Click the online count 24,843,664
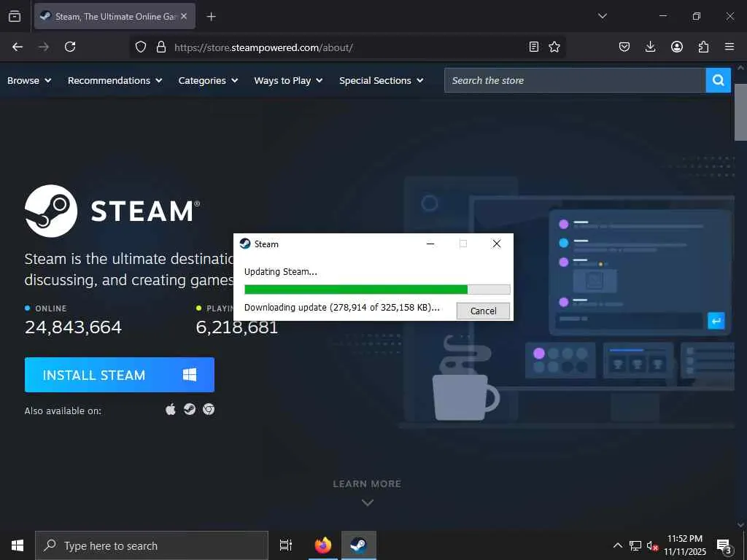This screenshot has width=747, height=560. tap(74, 327)
